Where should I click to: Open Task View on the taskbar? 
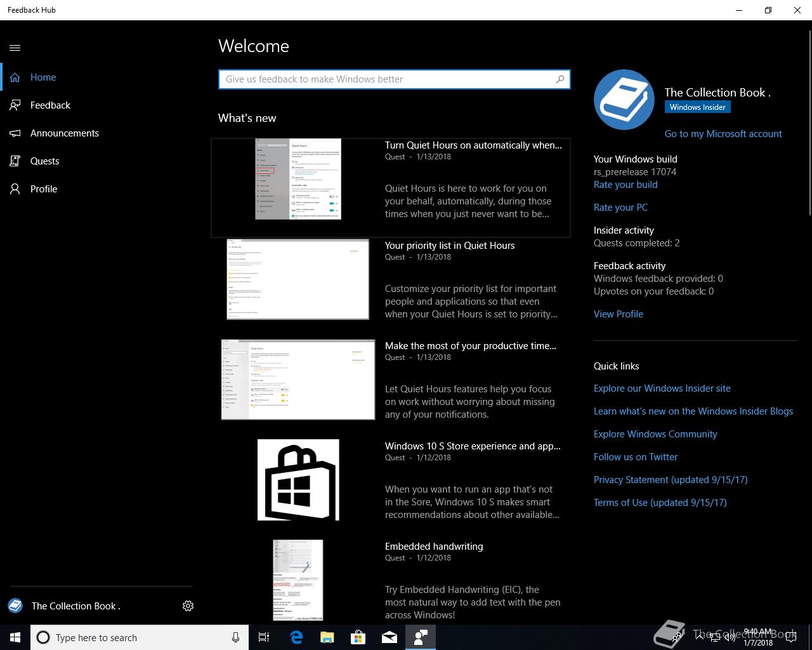click(x=264, y=637)
